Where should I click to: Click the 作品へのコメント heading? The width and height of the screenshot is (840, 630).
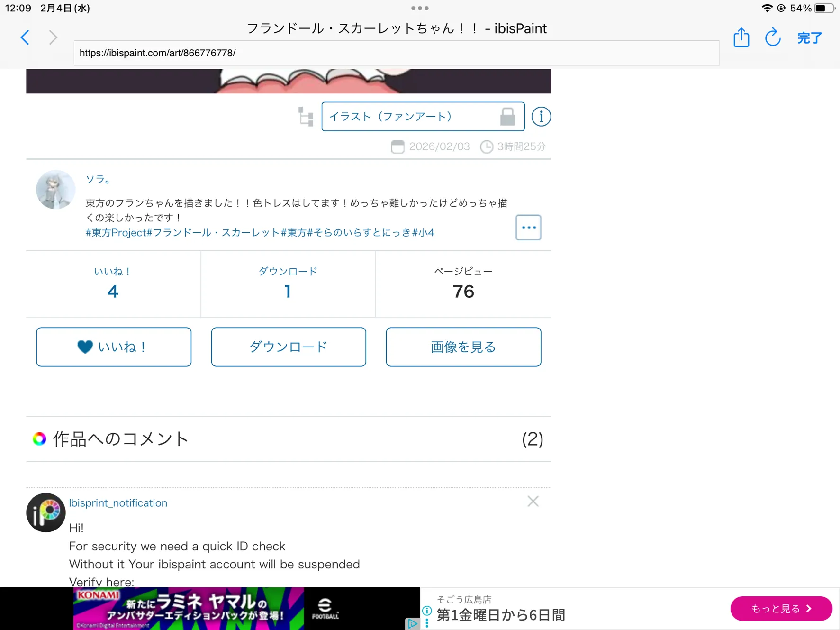click(121, 439)
